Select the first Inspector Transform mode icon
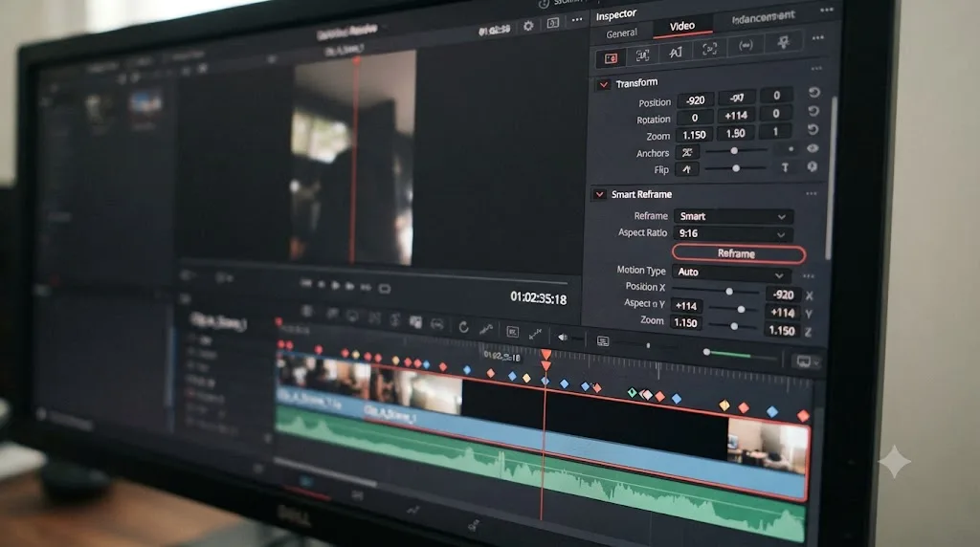Screen dimensions: 980x547 pyautogui.click(x=611, y=58)
